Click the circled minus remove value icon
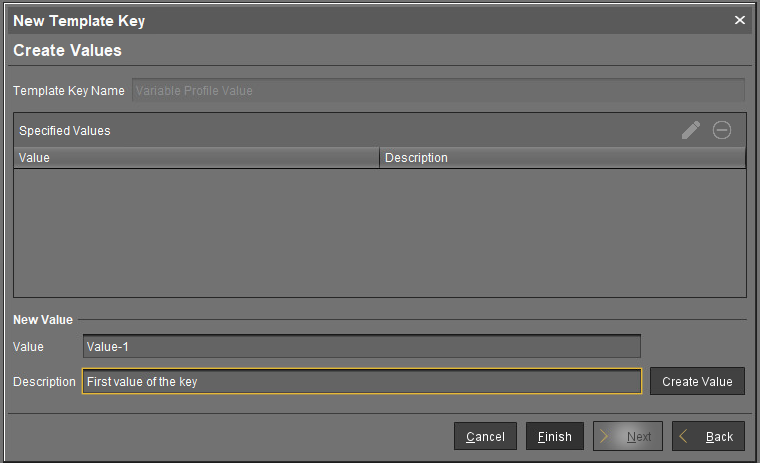The image size is (760, 463). 722,130
